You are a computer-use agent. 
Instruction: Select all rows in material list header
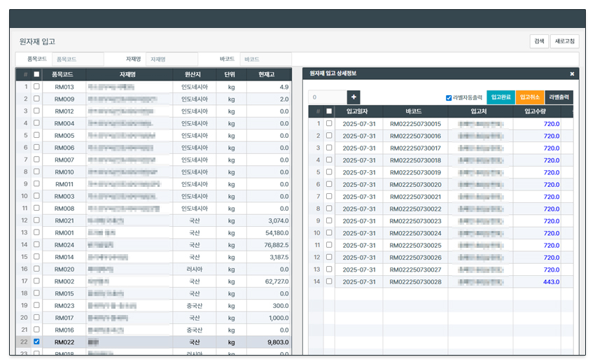[36, 74]
